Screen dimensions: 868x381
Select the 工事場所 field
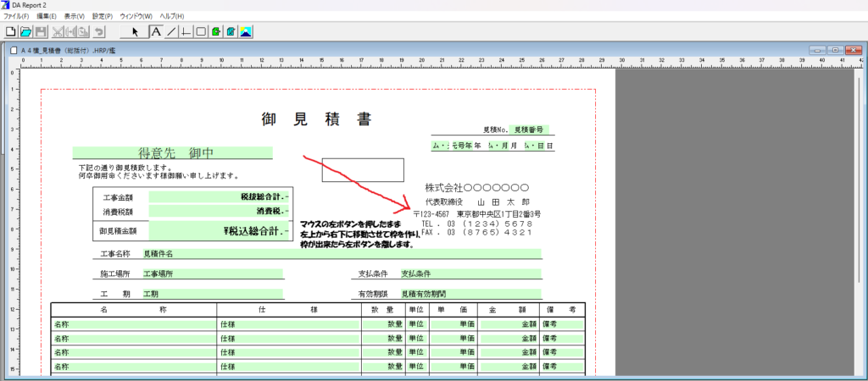pyautogui.click(x=213, y=273)
